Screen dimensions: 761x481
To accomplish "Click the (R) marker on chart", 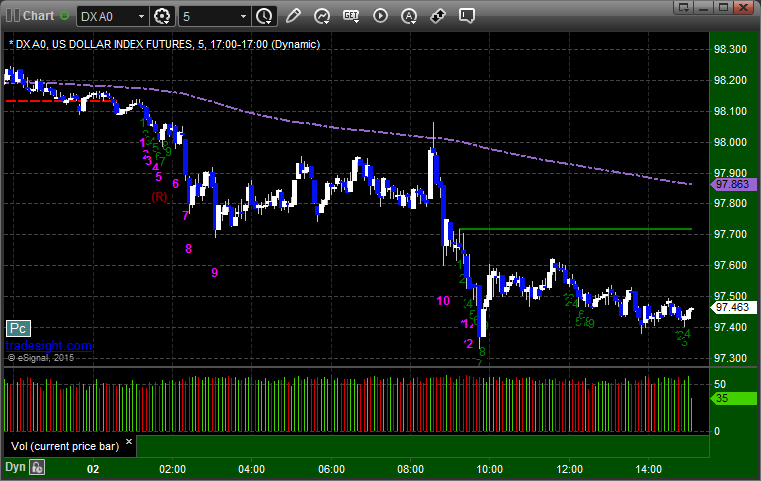I will pos(159,197).
